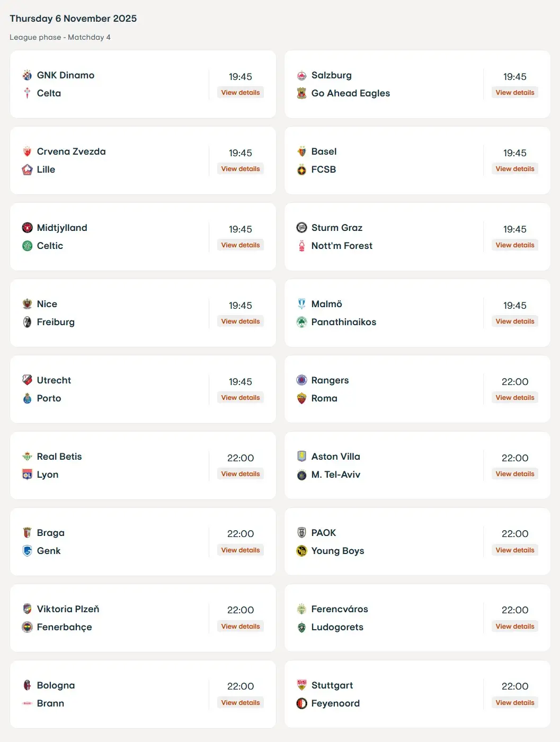The height and width of the screenshot is (742, 560).
Task: Open View details for Stuttgart vs Feyenoord
Action: click(515, 703)
